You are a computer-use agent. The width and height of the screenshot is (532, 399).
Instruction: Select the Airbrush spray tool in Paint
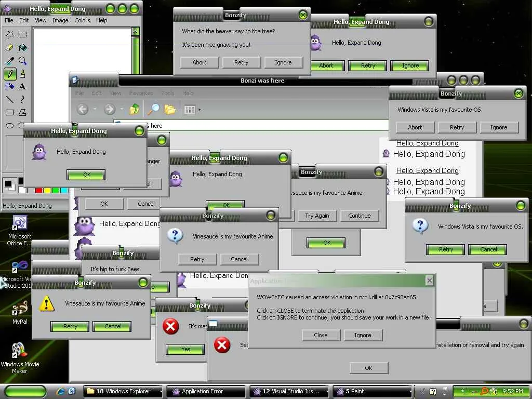pyautogui.click(x=10, y=87)
